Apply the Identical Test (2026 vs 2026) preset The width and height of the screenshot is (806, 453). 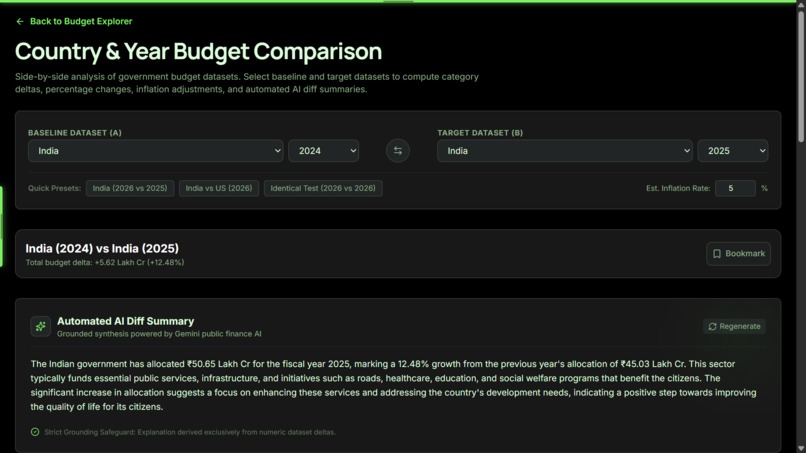point(323,188)
